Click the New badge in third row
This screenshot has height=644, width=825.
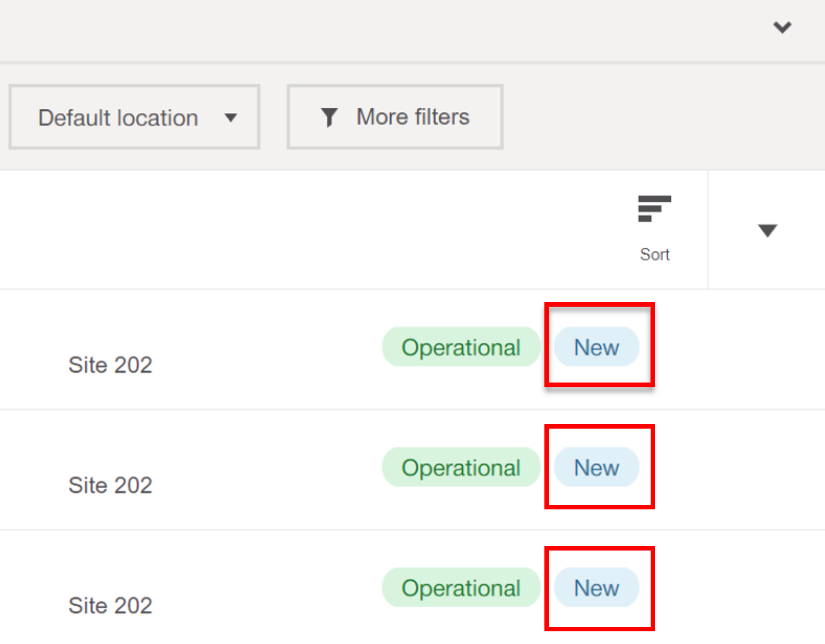click(596, 588)
